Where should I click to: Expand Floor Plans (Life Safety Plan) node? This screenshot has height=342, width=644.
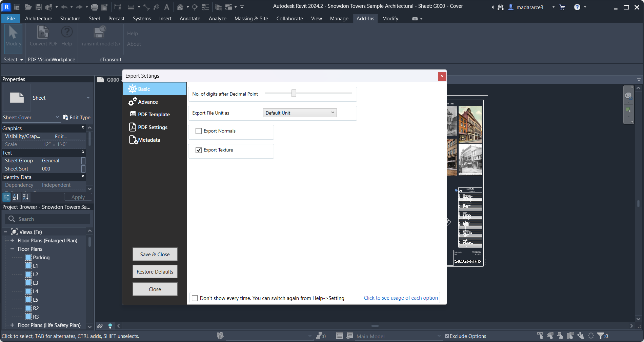click(12, 325)
